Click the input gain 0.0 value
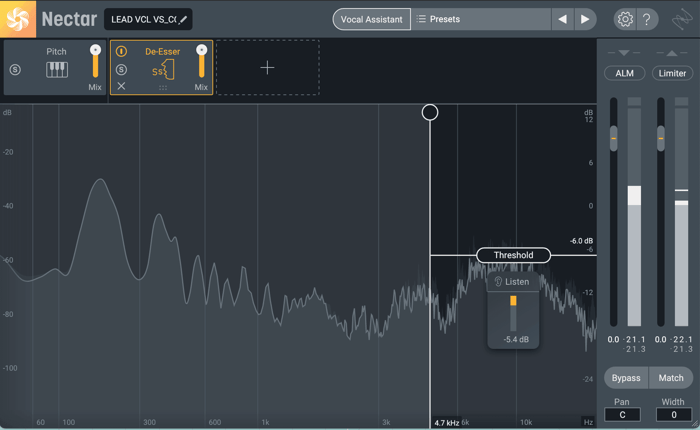Image resolution: width=700 pixels, height=430 pixels. [613, 339]
